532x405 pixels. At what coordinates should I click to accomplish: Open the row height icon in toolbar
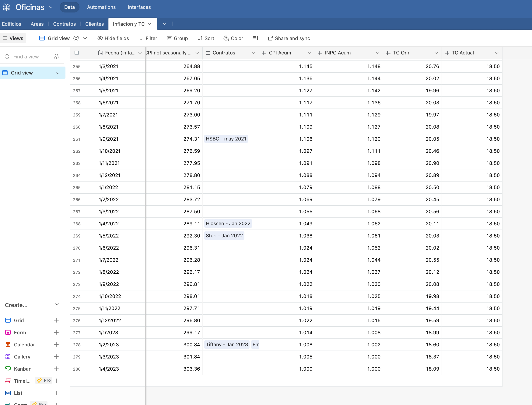click(x=255, y=38)
